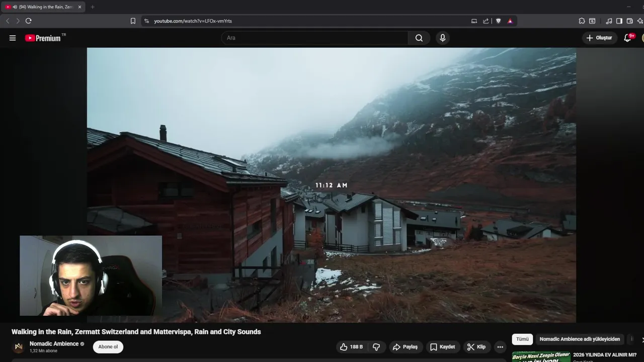Viewport: 644px width, 362px height.
Task: Subscribe with the Abone ol button
Action: (108, 347)
